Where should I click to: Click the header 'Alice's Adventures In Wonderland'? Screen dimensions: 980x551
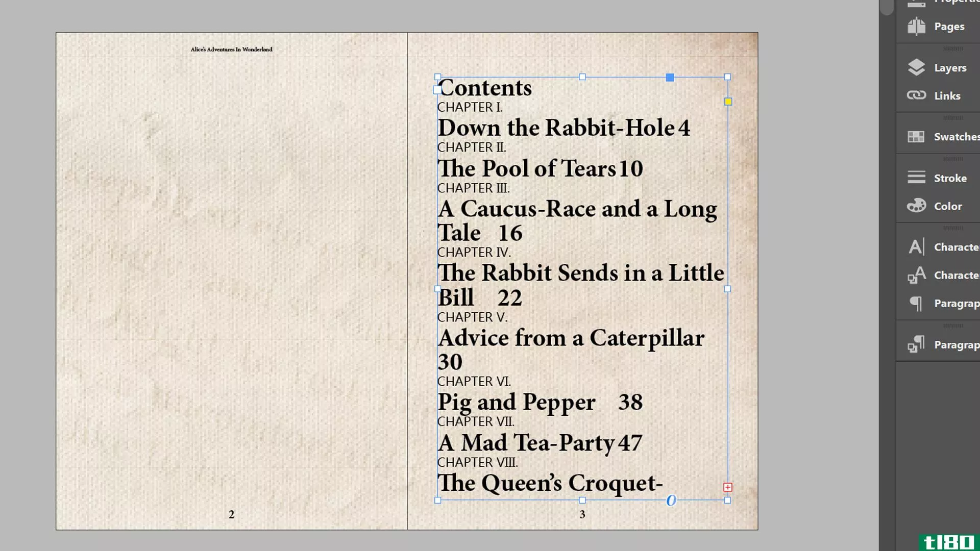pos(231,49)
